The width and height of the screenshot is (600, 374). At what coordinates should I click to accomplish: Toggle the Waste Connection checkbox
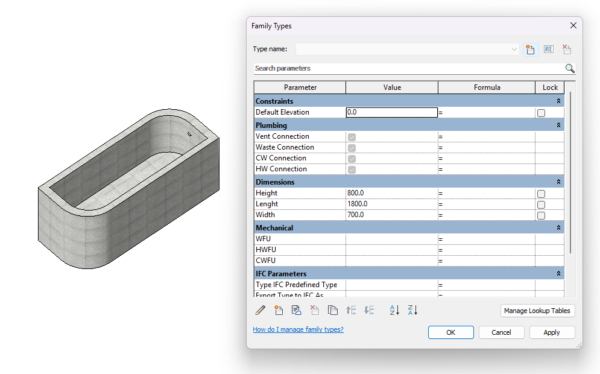coord(352,148)
